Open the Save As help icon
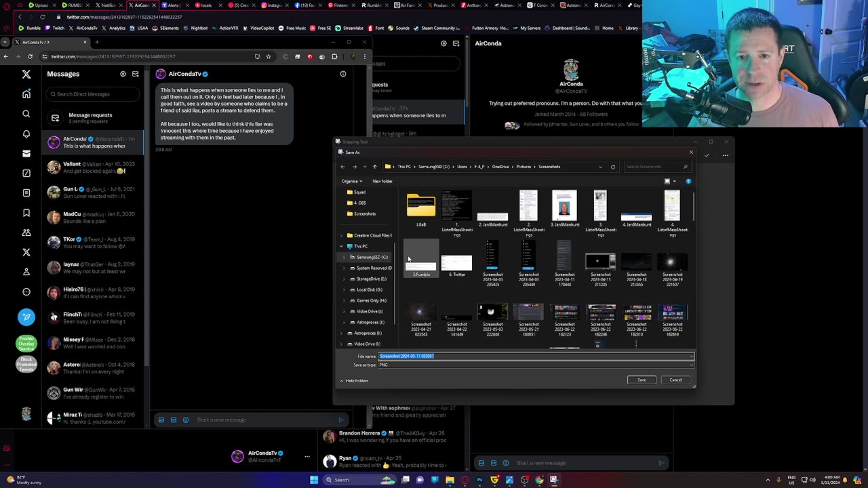Viewport: 868px width, 488px height. coord(688,181)
